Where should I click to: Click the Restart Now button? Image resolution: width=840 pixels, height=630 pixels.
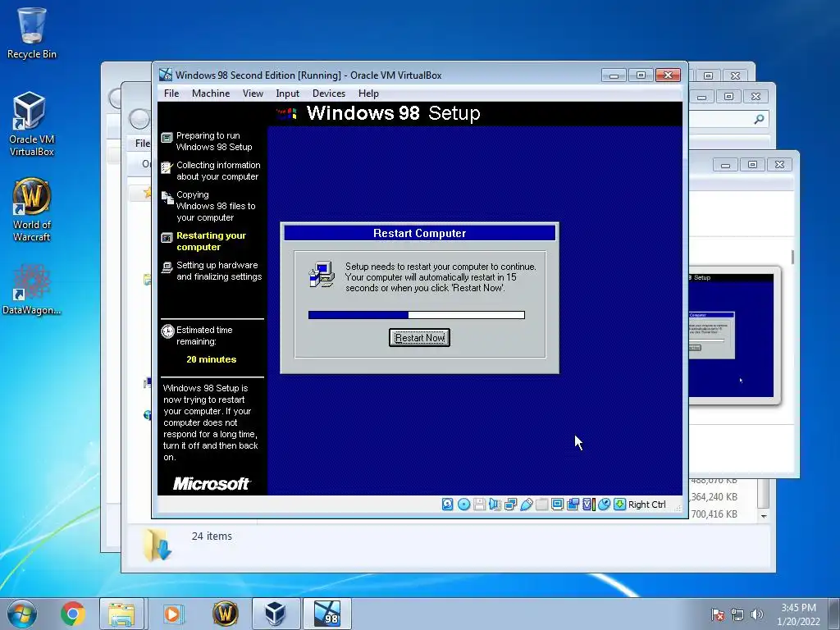[419, 337]
